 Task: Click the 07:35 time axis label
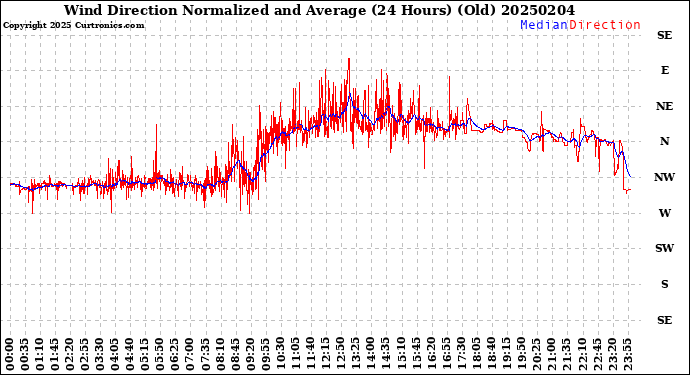205,355
